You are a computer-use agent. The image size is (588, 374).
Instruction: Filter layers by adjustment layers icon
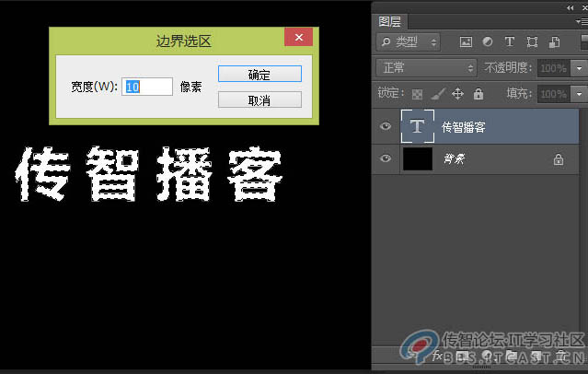[488, 41]
